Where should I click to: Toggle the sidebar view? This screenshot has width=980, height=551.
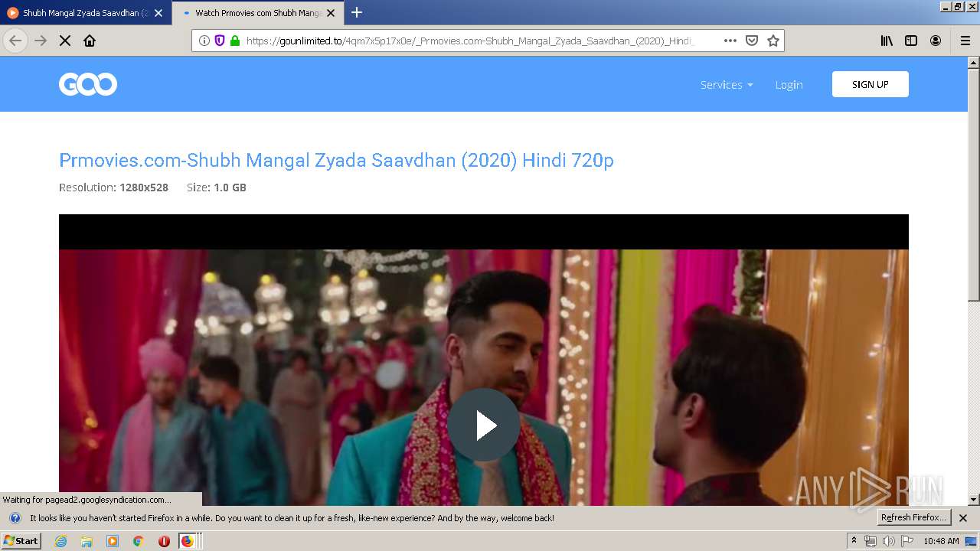tap(911, 41)
